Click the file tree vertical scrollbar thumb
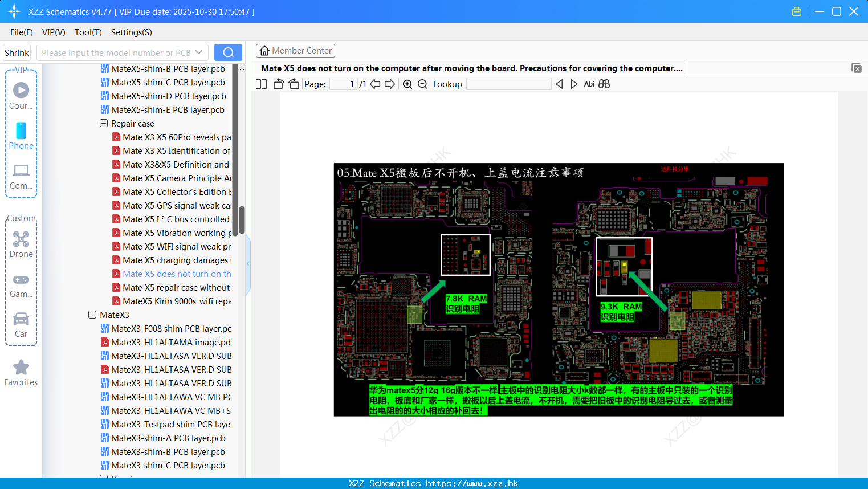The width and height of the screenshot is (868, 489). [242, 219]
